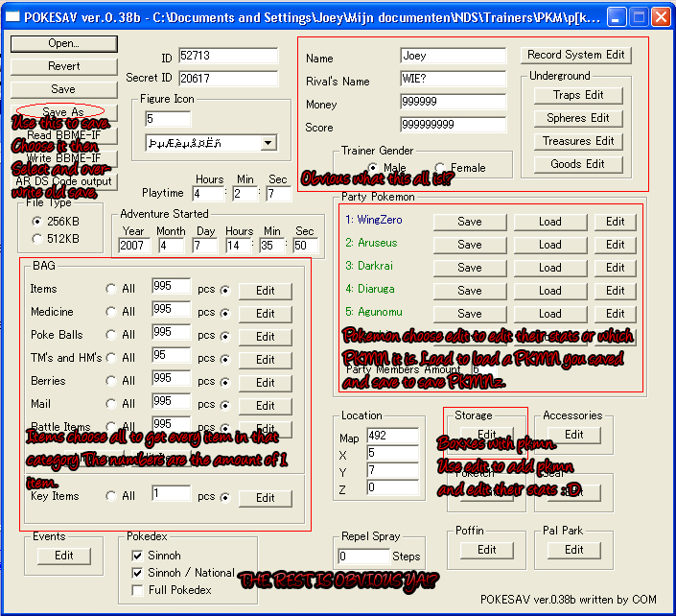The image size is (676, 616).
Task: Open Underground Traps Edit
Action: 578,95
